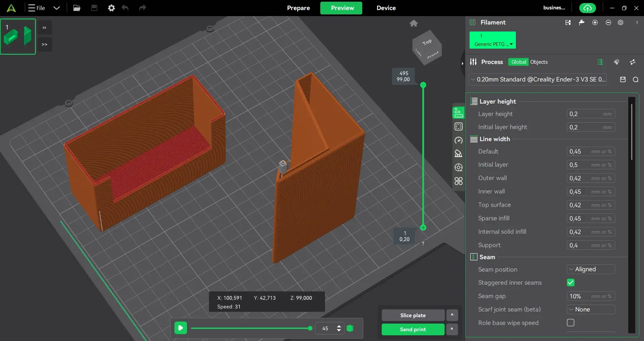Click the Outer wall line width field
This screenshot has height=341, width=644.
coord(591,178)
